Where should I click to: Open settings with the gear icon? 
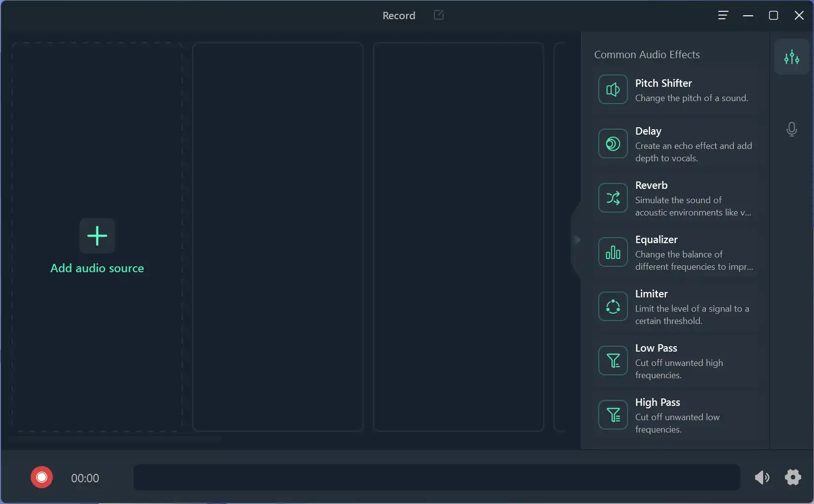point(793,477)
